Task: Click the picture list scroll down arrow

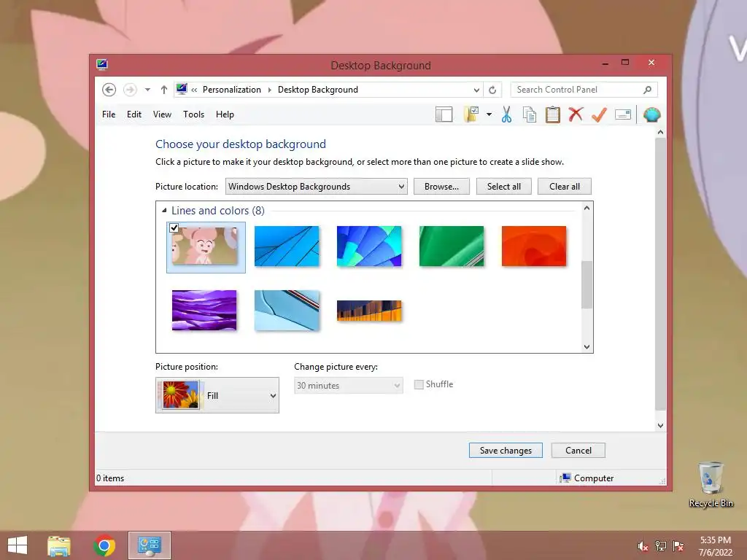Action: [x=587, y=347]
